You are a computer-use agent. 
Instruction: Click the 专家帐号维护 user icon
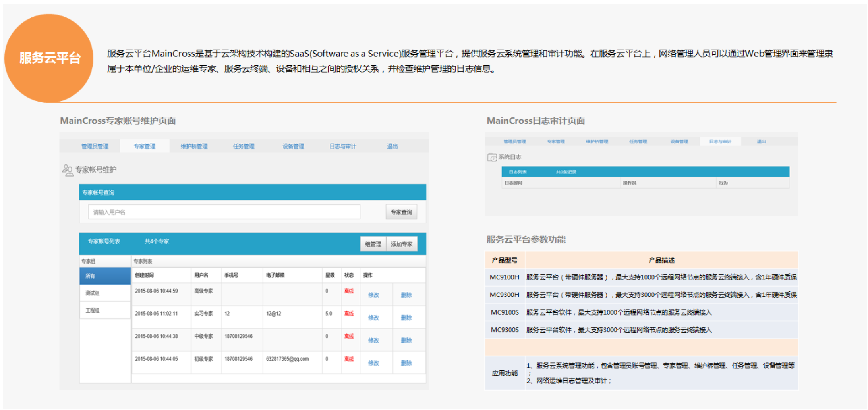pos(68,170)
